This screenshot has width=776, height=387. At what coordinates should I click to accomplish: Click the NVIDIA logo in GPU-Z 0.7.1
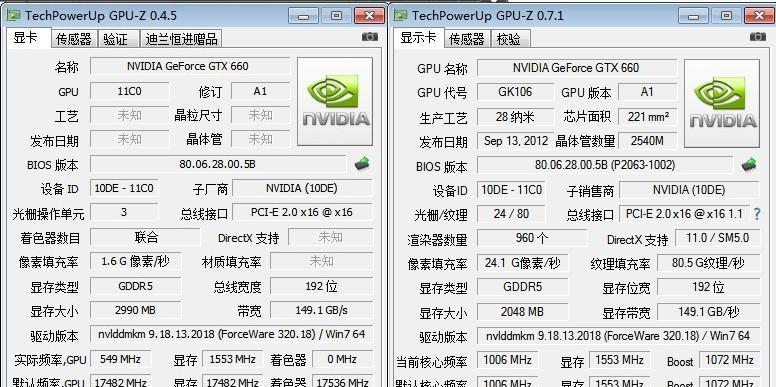tap(722, 103)
